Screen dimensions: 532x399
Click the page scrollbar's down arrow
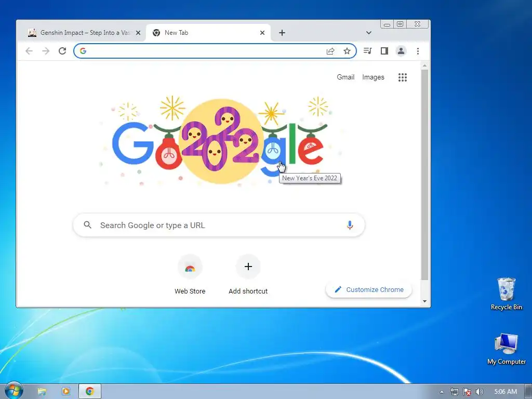(x=424, y=301)
